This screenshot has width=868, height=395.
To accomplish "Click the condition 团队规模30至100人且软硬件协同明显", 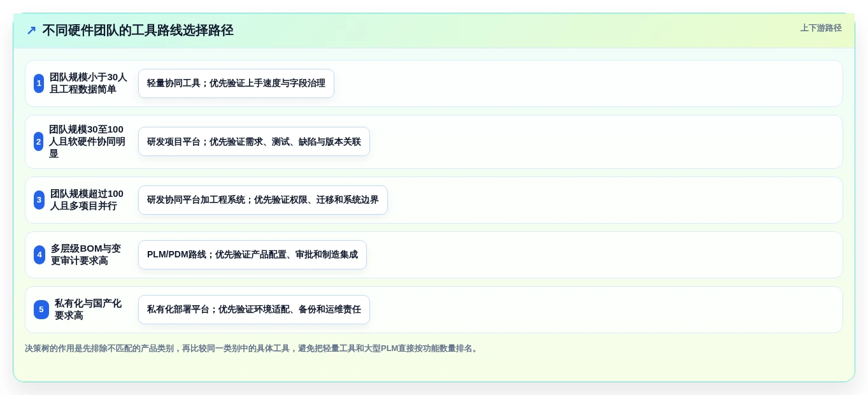I will coord(88,141).
